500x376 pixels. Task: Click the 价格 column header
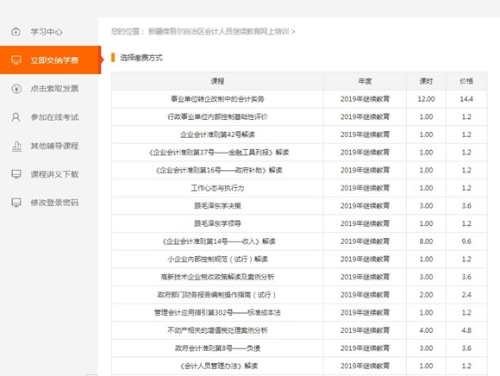466,81
